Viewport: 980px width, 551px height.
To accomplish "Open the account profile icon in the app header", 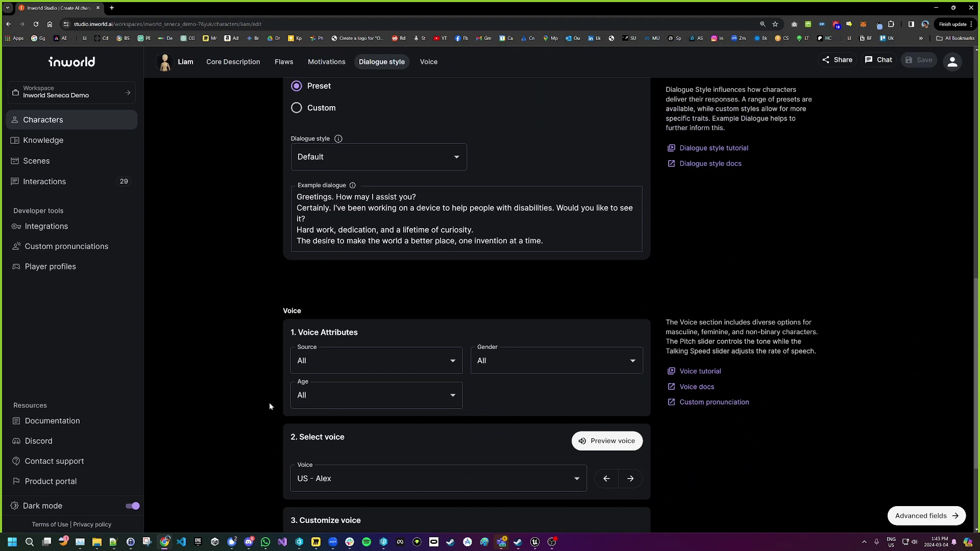I will pyautogui.click(x=952, y=61).
